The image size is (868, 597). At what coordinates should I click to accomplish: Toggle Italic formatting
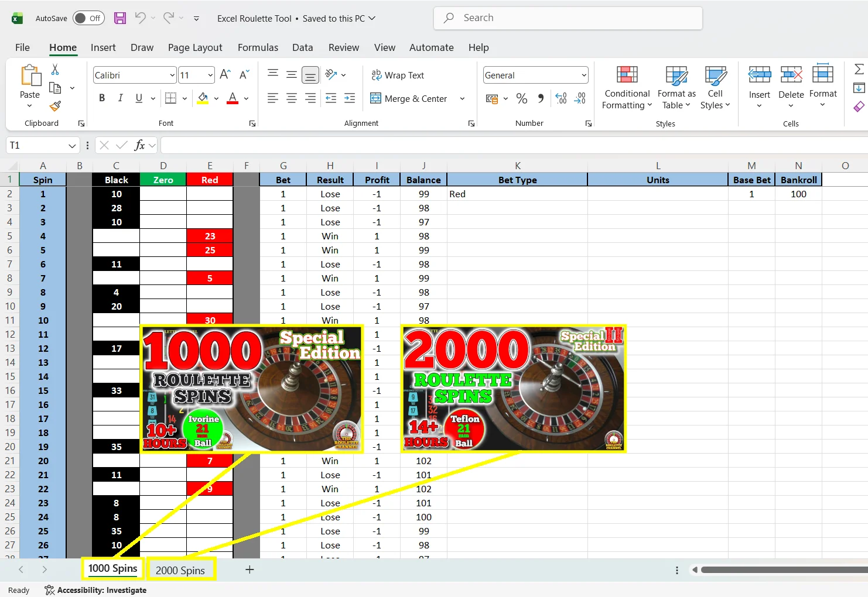point(121,98)
